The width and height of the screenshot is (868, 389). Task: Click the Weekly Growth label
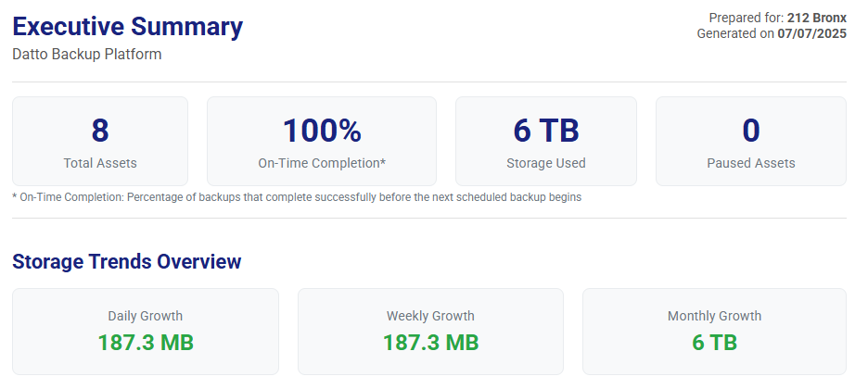430,316
